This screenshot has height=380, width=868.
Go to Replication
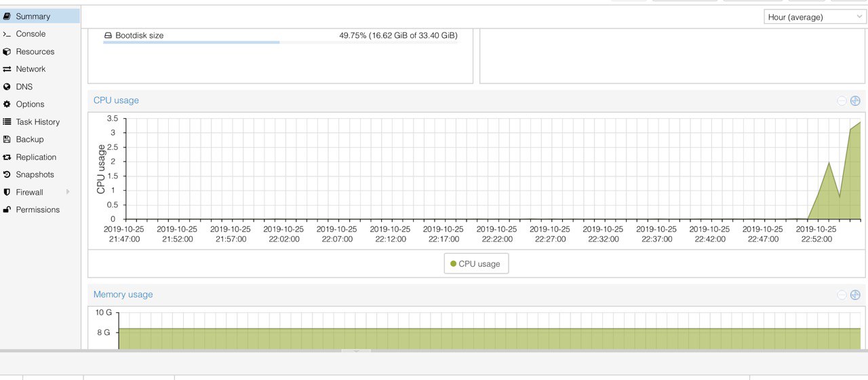(40, 157)
